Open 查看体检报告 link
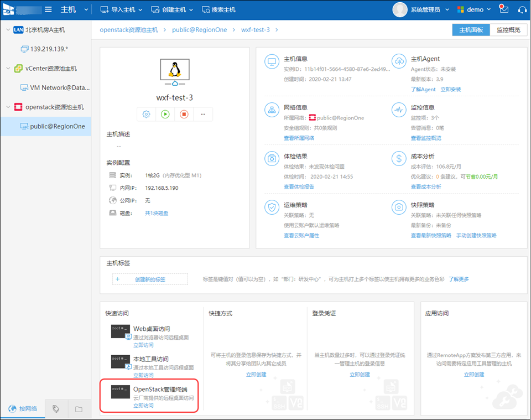The image size is (531, 420). tap(299, 186)
